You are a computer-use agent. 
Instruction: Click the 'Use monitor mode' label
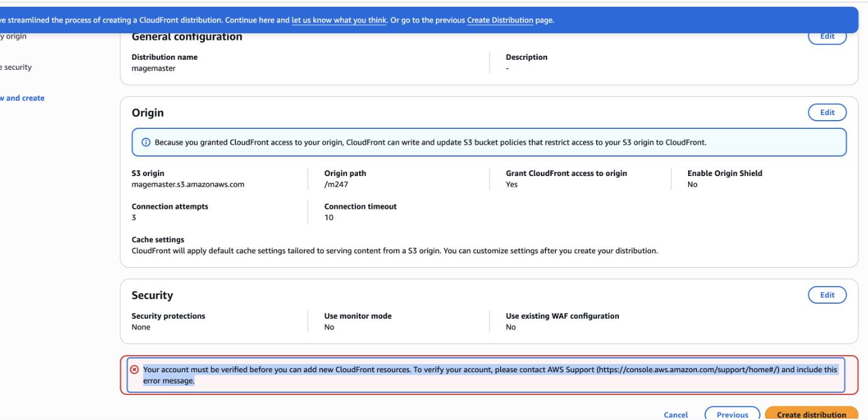click(x=358, y=316)
